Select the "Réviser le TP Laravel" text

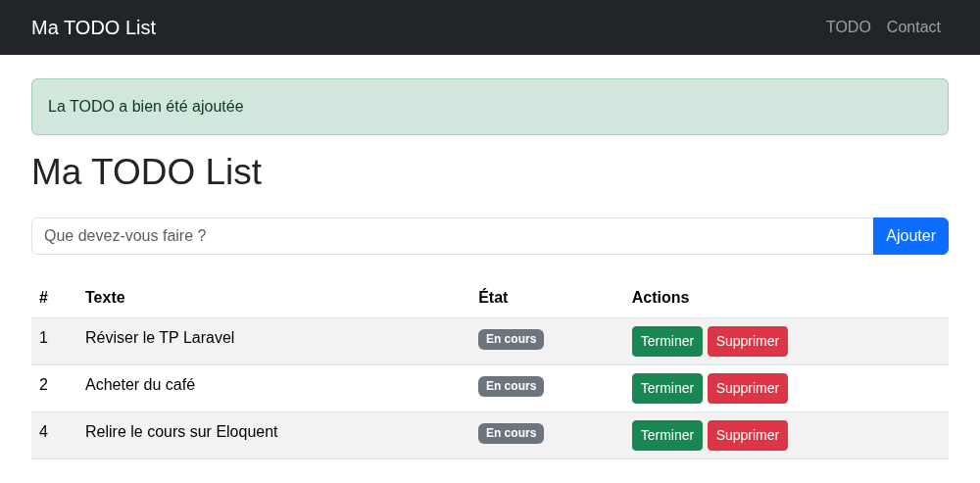(160, 337)
